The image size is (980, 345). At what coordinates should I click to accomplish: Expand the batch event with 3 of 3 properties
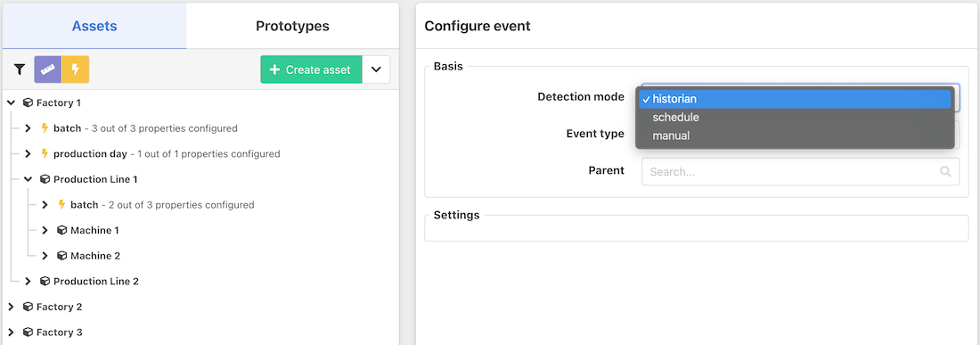point(28,128)
